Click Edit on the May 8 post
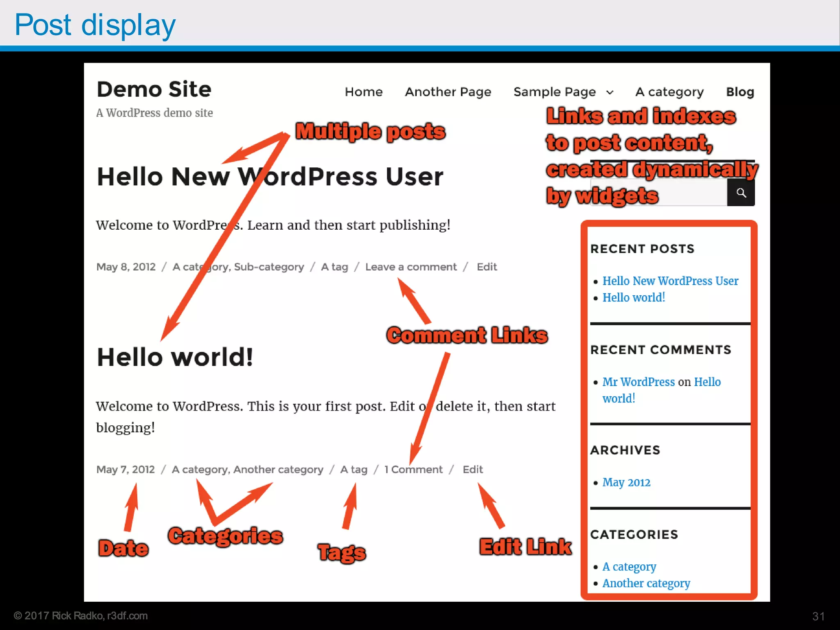 click(x=486, y=267)
